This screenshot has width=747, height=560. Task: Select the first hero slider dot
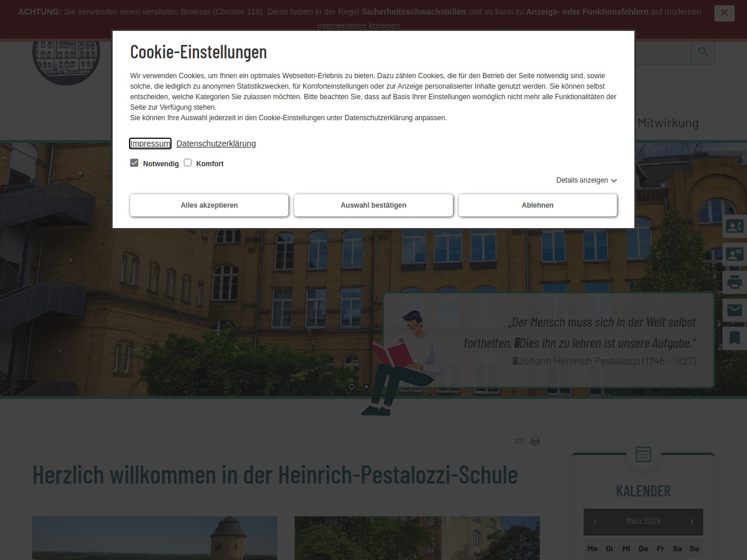(x=352, y=387)
